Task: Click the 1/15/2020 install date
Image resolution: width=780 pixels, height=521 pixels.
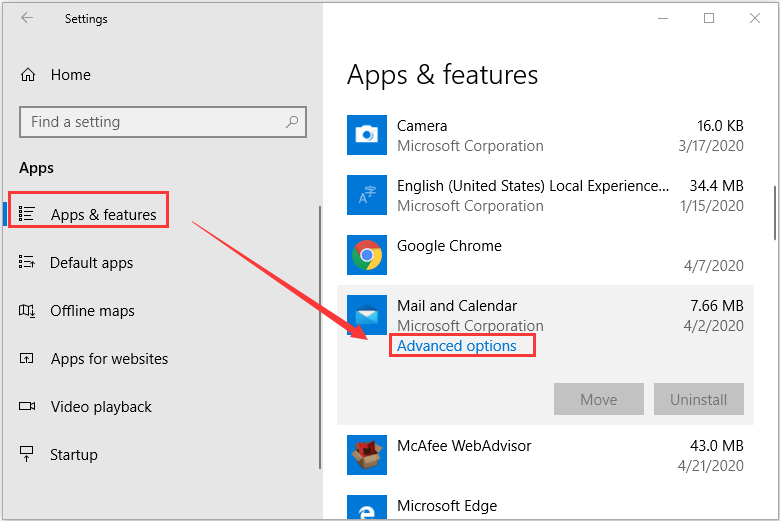Action: (712, 206)
